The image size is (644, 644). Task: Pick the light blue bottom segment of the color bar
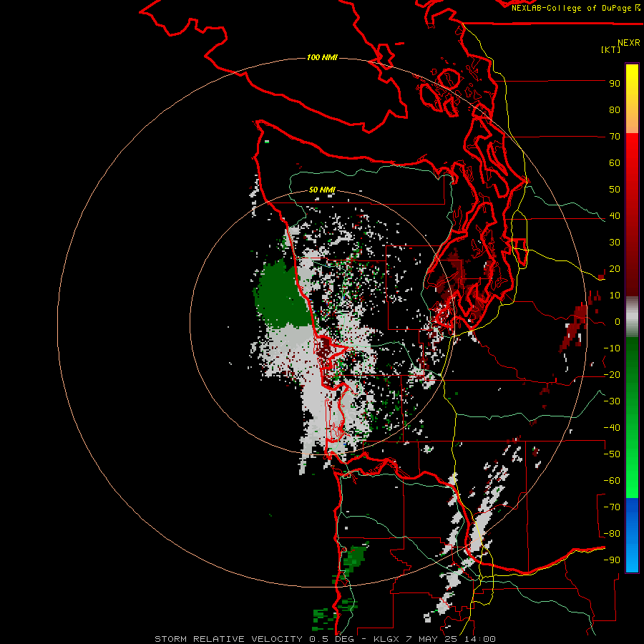tap(632, 559)
